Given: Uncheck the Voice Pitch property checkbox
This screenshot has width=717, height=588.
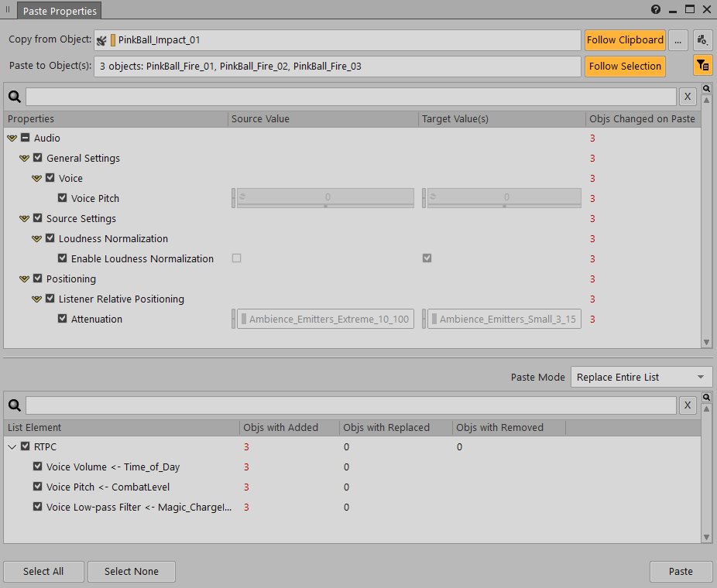Looking at the screenshot, I should pyautogui.click(x=63, y=198).
